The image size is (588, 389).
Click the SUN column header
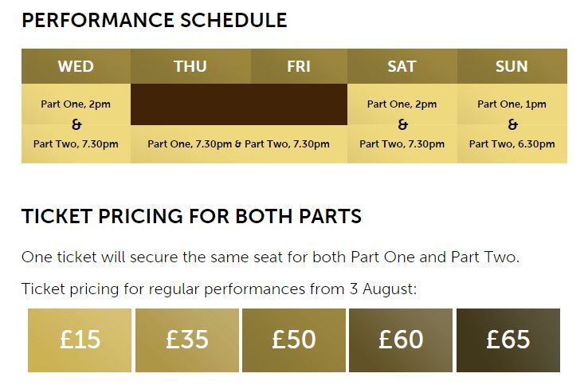tap(512, 66)
